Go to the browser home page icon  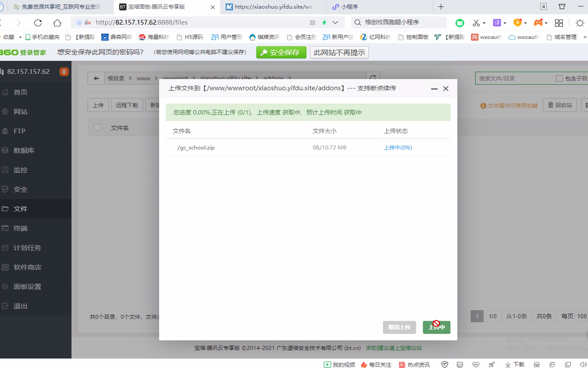tap(57, 23)
